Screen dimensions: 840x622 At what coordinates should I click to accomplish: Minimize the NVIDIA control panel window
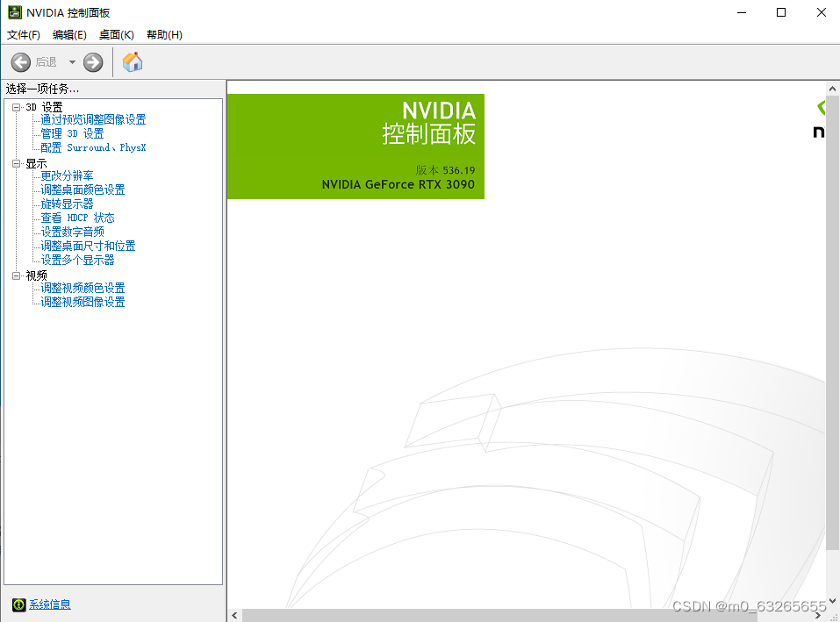point(742,12)
